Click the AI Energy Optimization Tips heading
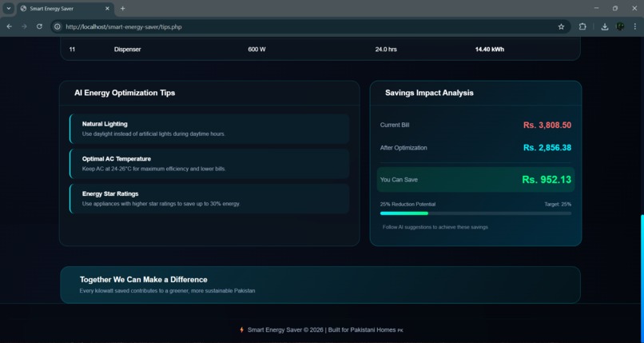The height and width of the screenshot is (343, 644). click(x=125, y=93)
